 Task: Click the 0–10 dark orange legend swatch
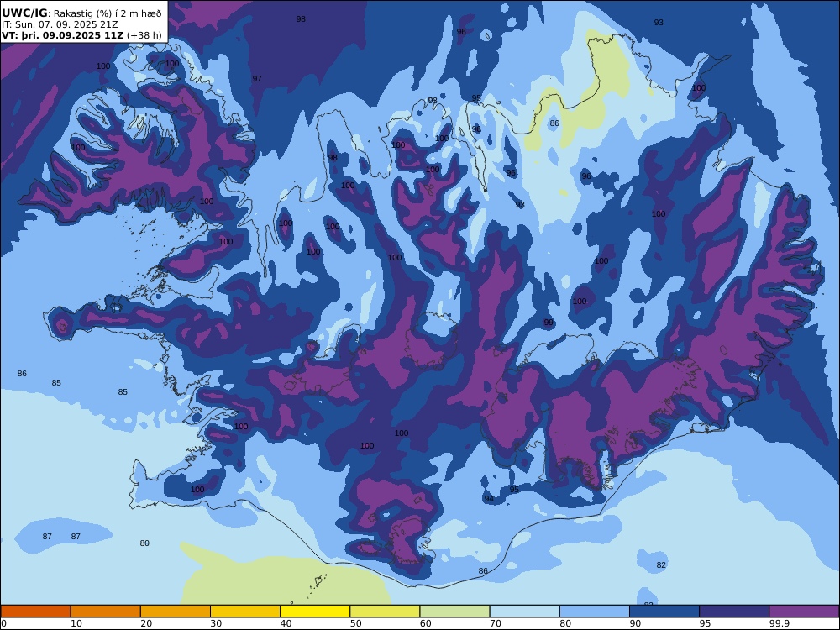pyautogui.click(x=36, y=612)
